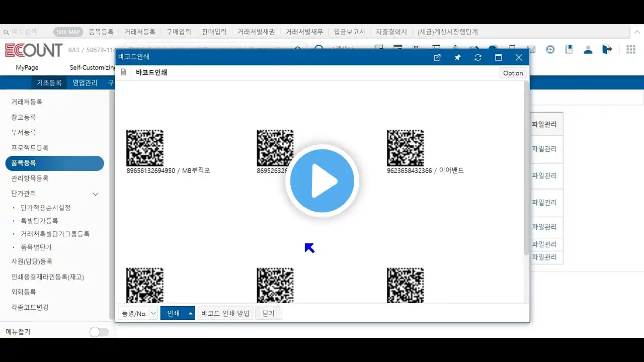Click text 89656132694950 / MB부직포
644x362 pixels.
(169, 170)
